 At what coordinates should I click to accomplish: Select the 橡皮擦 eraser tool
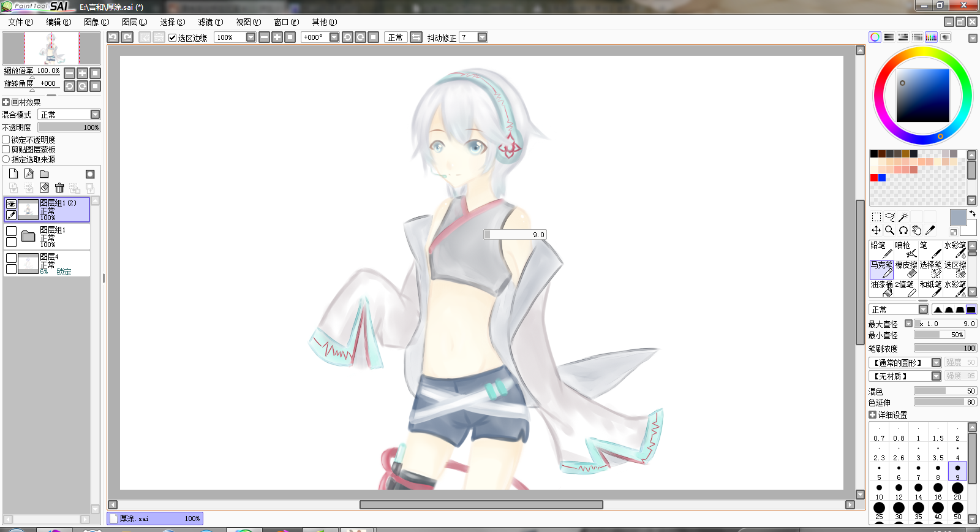[906, 269]
